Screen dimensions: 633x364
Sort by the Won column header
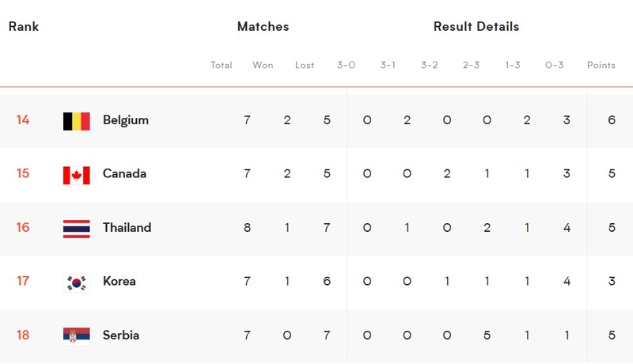coord(263,65)
